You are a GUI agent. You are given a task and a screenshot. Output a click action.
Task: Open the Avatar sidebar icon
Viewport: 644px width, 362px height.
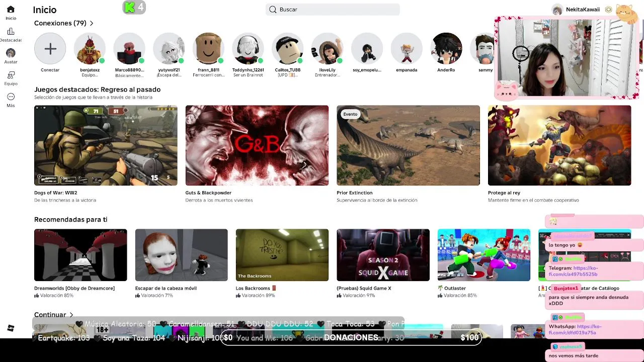pyautogui.click(x=11, y=53)
